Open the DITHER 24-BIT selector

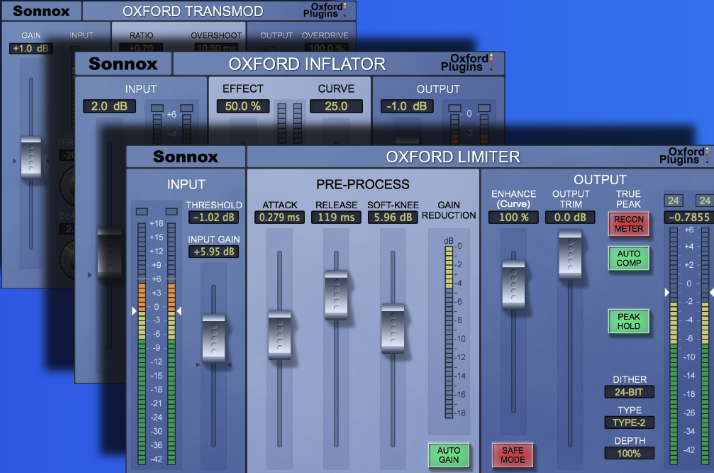click(629, 392)
